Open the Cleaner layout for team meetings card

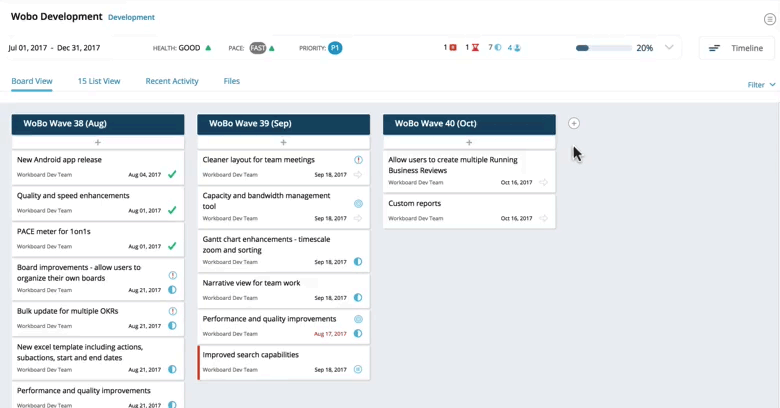[x=284, y=168]
